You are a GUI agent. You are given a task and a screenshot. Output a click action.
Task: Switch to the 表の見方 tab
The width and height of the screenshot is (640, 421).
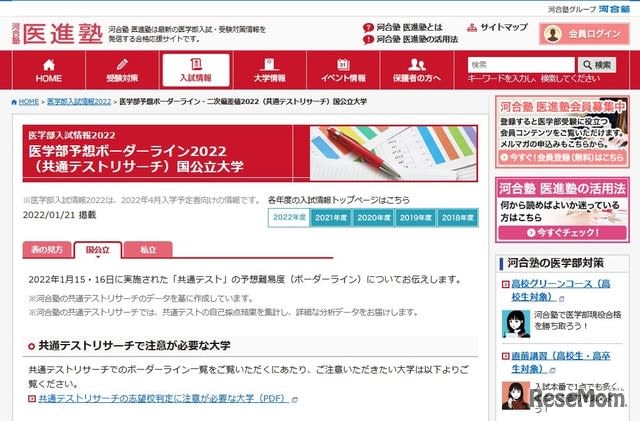coord(47,250)
